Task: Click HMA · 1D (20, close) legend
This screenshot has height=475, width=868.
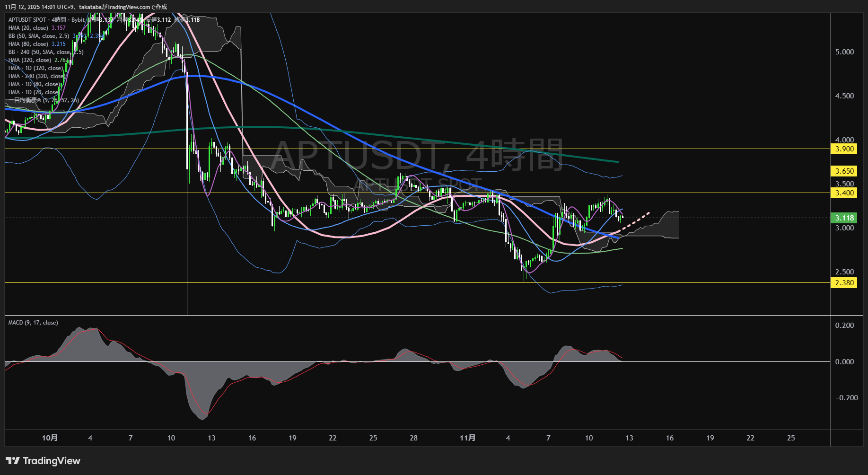Action: 34,92
